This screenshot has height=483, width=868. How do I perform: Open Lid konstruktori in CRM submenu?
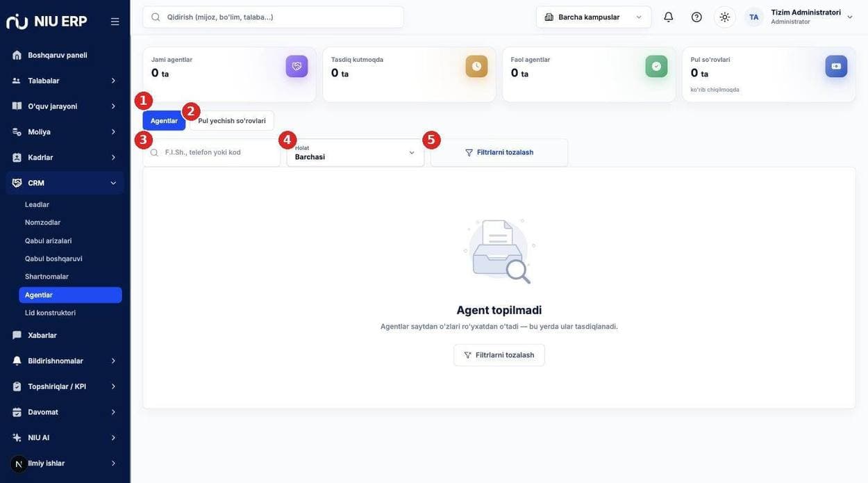pos(70,313)
